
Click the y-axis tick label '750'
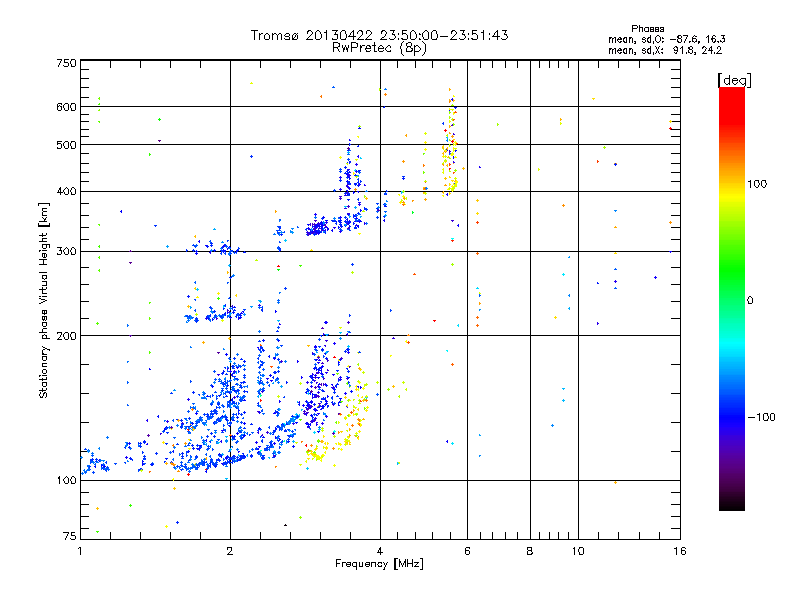pos(66,63)
